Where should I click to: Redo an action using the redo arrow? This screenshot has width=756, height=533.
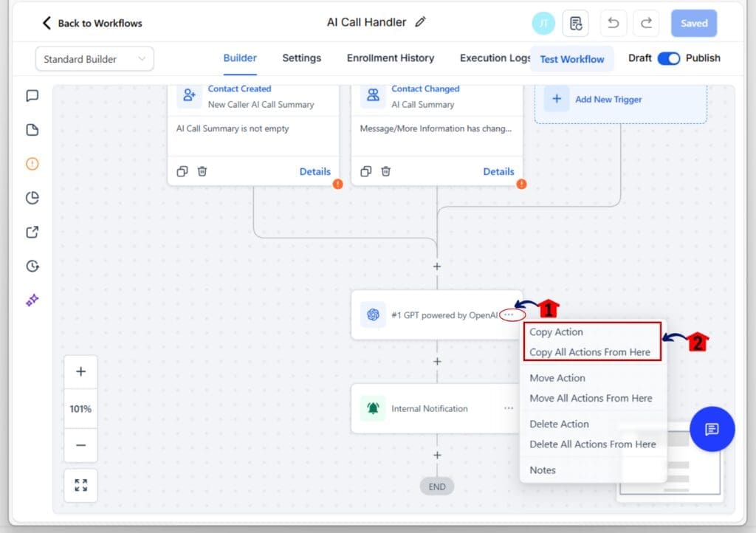645,23
